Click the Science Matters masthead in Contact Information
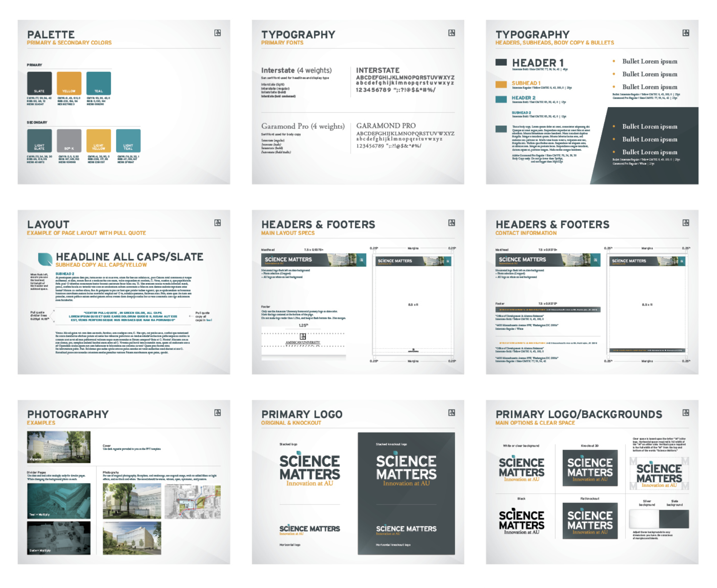Screen dimensions: 717x588 (x=548, y=260)
